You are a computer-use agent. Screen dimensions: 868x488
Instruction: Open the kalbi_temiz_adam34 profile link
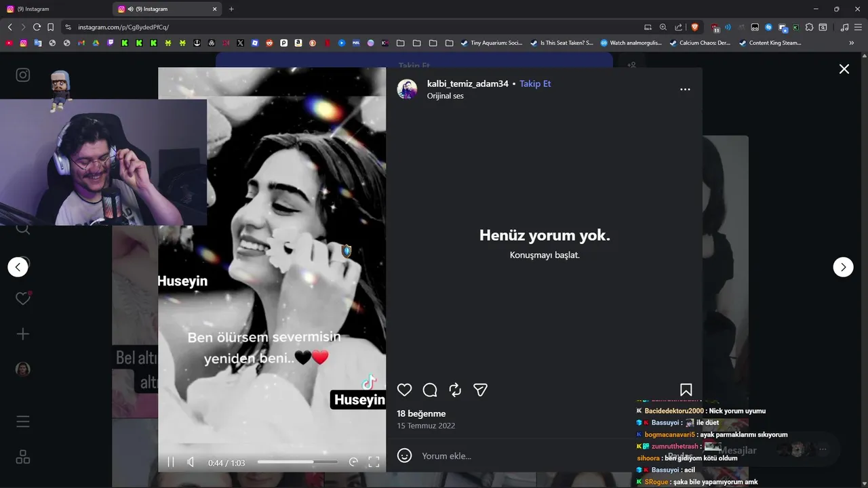click(467, 84)
